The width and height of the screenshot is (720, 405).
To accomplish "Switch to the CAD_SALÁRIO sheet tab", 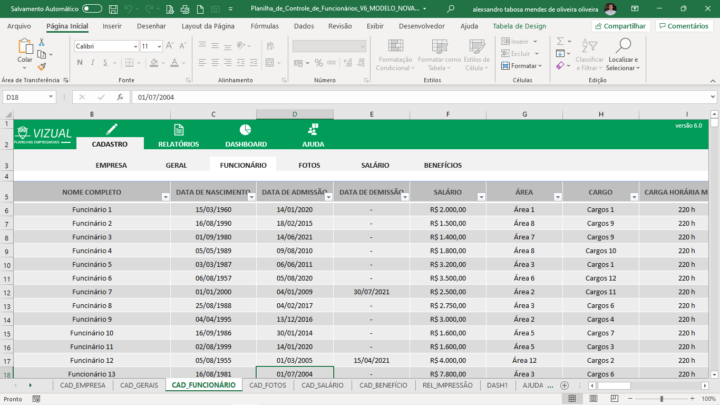I will click(x=322, y=385).
